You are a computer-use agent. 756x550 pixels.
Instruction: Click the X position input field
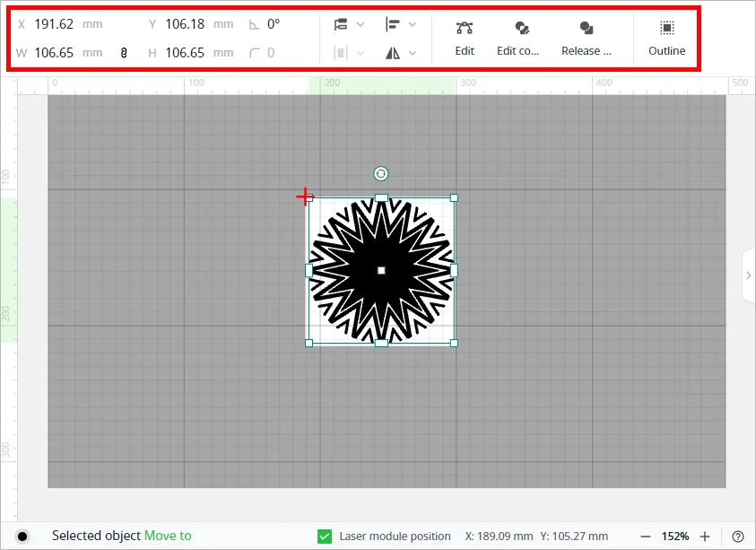[54, 24]
